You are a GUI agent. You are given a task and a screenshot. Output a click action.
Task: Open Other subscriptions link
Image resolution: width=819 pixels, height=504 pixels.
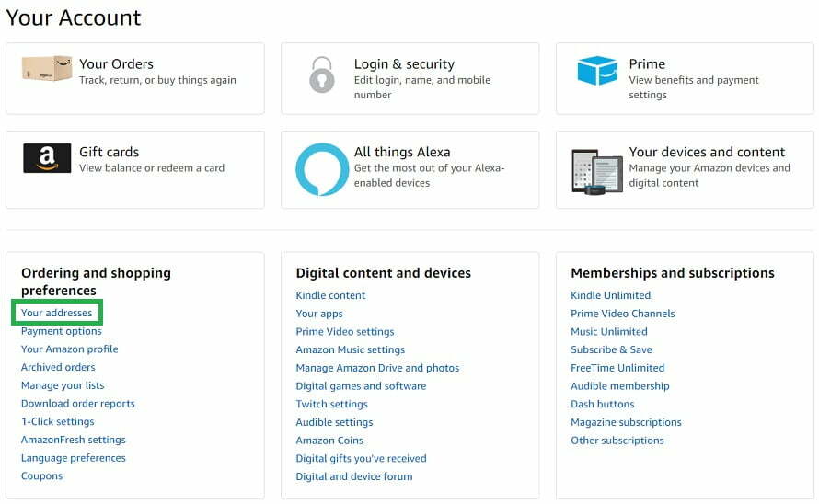[x=617, y=441]
